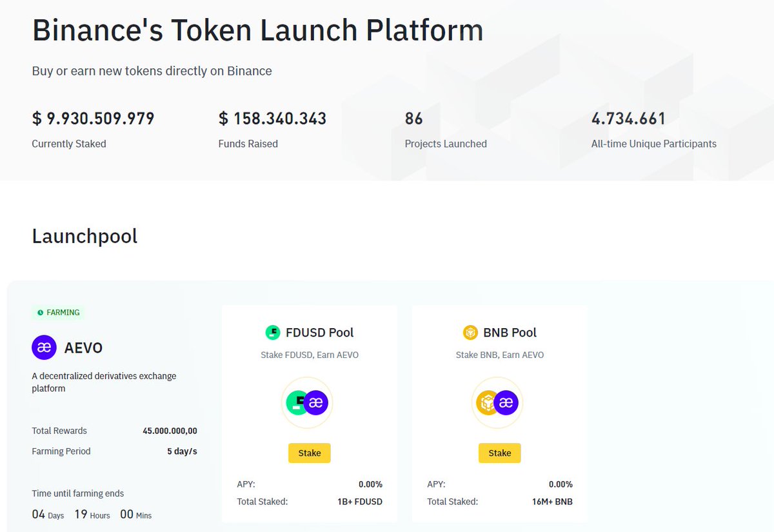The width and height of the screenshot is (774, 532).
Task: Click the FDUSD Pool 0.00% APY value
Action: click(370, 484)
